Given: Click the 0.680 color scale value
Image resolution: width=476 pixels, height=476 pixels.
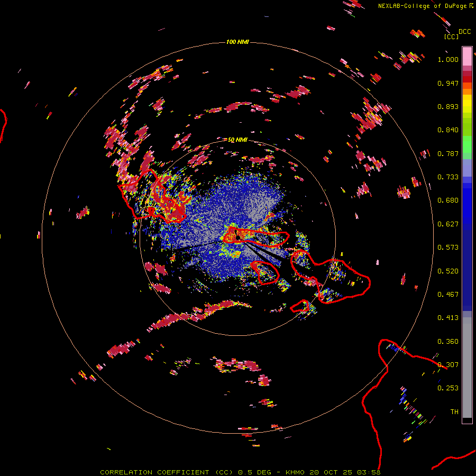Looking at the screenshot, I should (x=448, y=200).
